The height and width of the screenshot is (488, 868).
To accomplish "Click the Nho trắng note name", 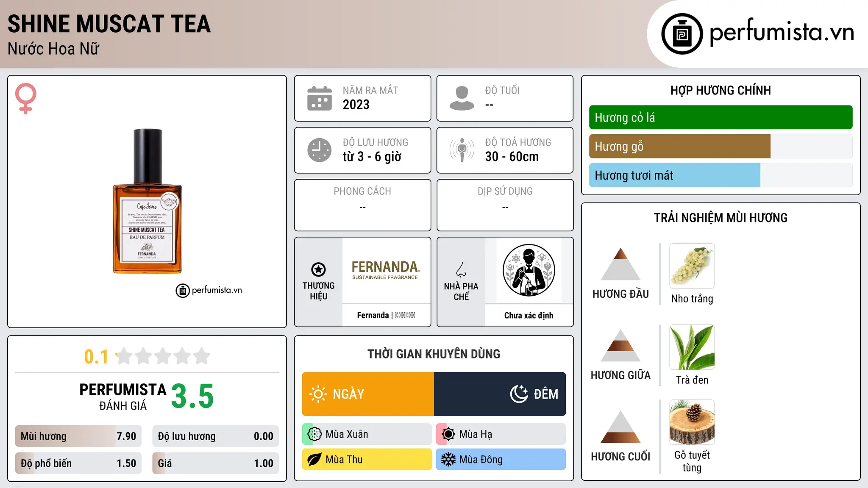I will pos(692,299).
